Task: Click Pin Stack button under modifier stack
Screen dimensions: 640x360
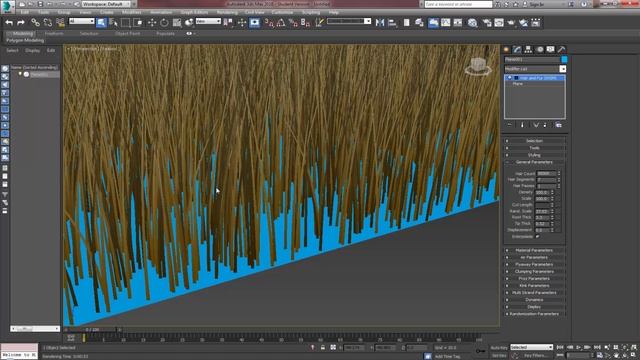Action: pos(509,125)
